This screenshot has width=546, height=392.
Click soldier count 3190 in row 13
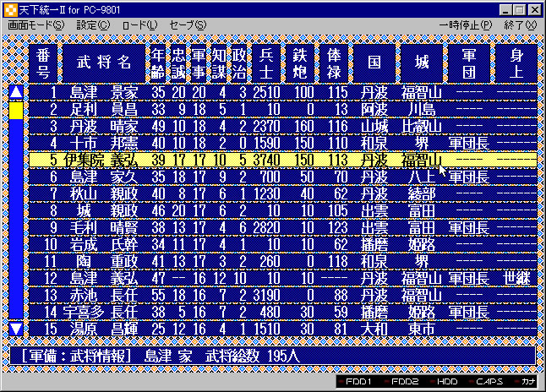point(266,295)
